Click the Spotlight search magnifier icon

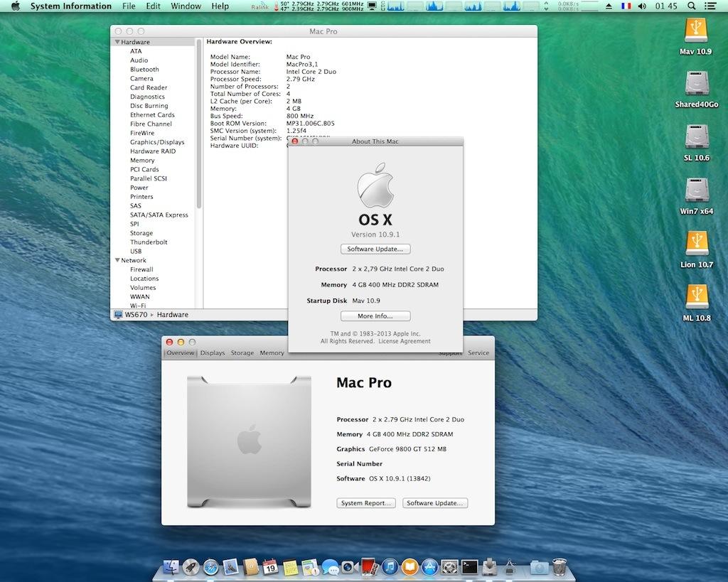tap(692, 6)
